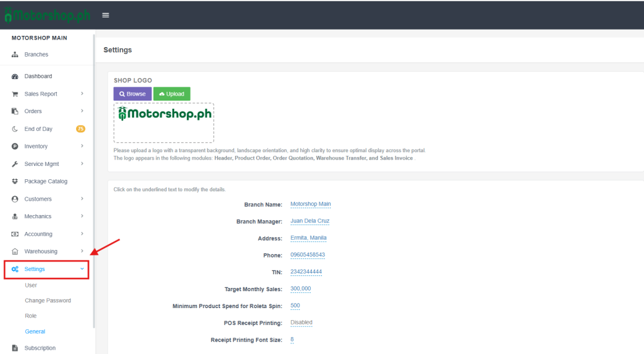Open Change Password in Settings submenu
Viewport: 644px width, 354px height.
point(48,301)
